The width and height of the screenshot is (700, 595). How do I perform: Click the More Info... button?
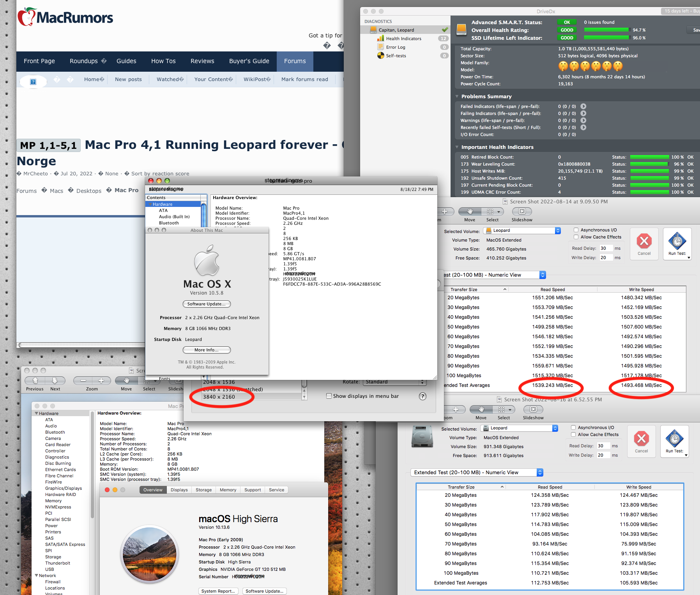[x=207, y=350]
